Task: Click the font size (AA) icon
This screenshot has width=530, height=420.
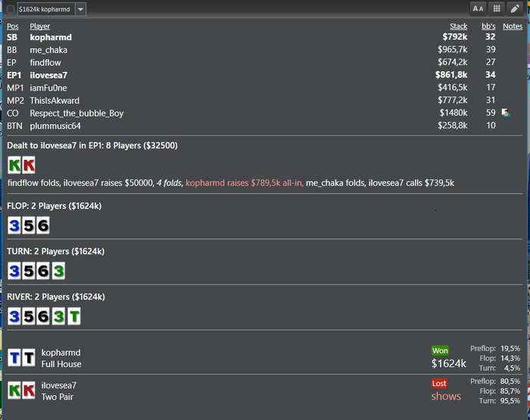Action: tap(478, 8)
